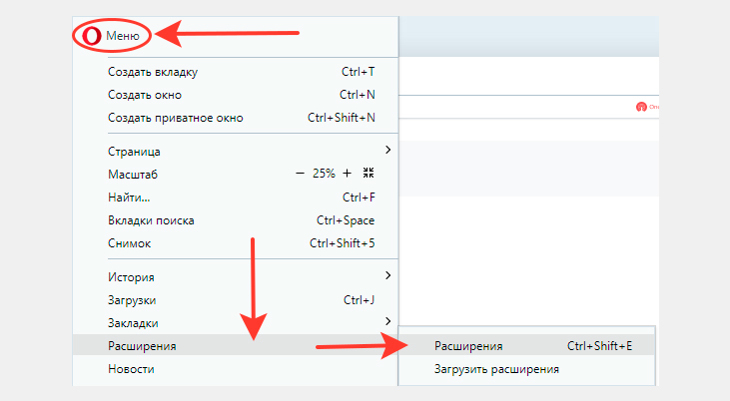Select highlighted Расширения in main menu

click(x=236, y=345)
